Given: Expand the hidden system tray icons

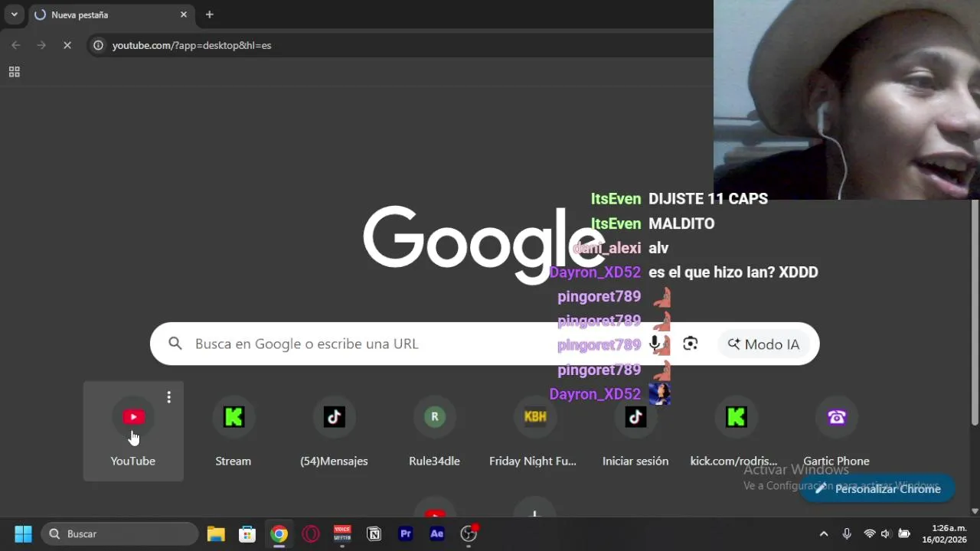Looking at the screenshot, I should pos(824,533).
